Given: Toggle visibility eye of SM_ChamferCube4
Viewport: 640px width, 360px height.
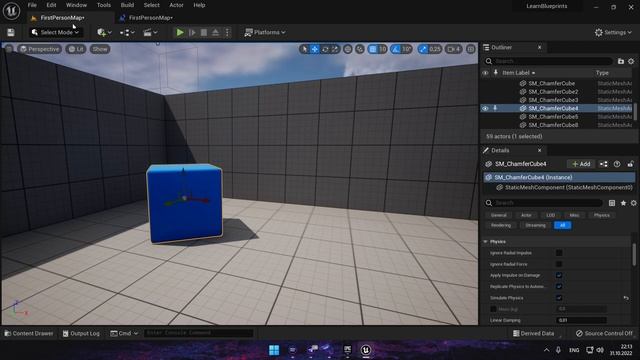Looking at the screenshot, I should [x=485, y=109].
